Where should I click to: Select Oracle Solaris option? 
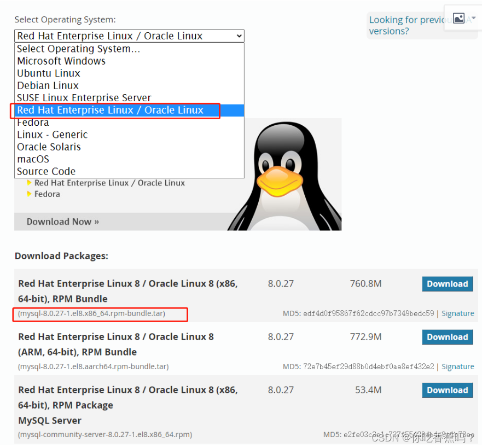[x=49, y=147]
